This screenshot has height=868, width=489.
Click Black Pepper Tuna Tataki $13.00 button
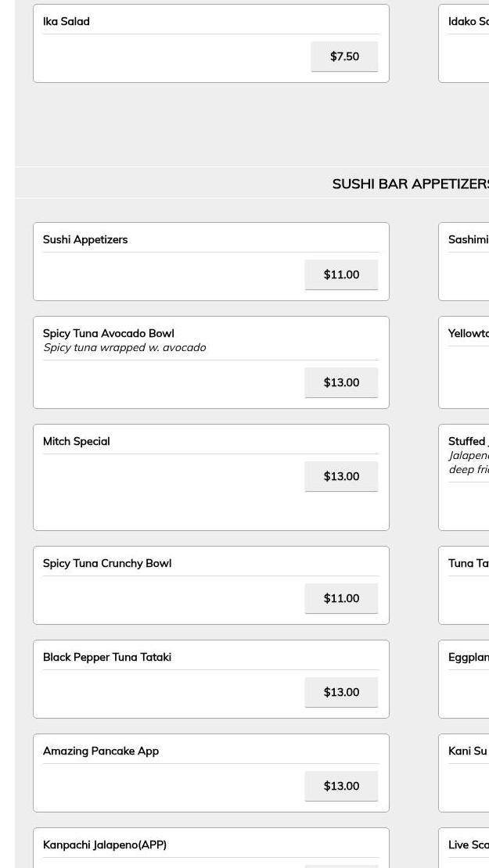click(x=341, y=692)
